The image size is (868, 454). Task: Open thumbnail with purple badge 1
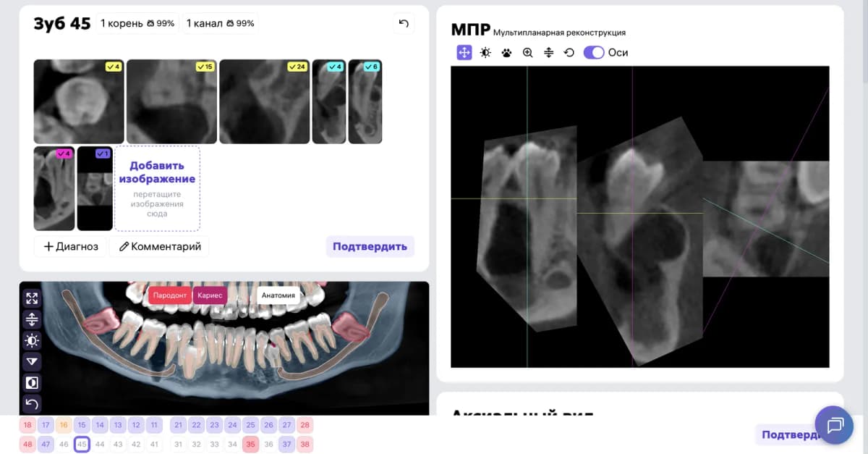[x=95, y=188]
